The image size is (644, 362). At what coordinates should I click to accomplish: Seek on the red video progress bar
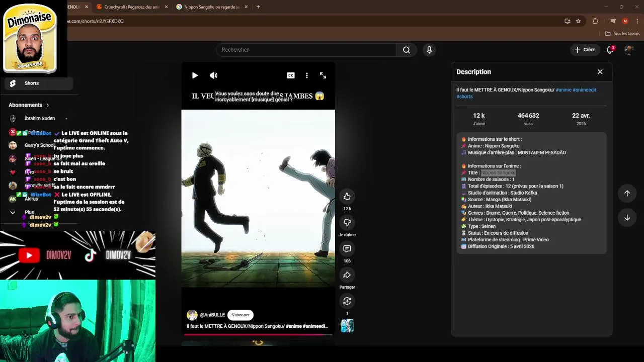tap(258, 334)
